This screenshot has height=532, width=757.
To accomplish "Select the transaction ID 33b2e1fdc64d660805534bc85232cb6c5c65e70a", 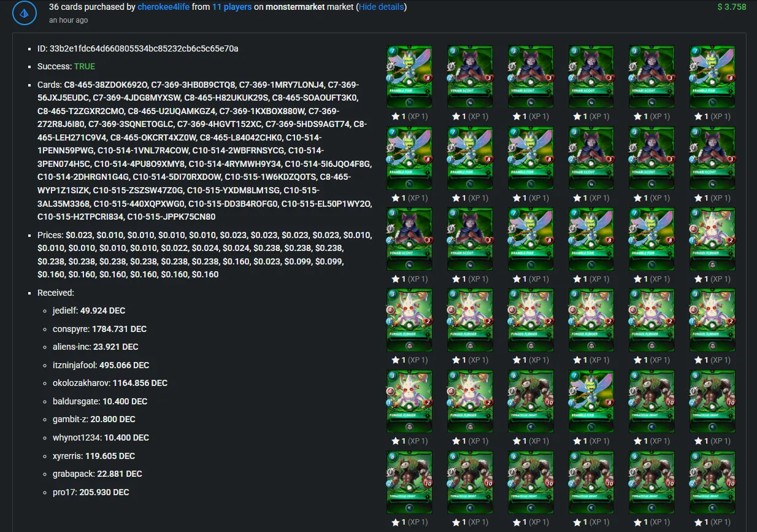I will coord(144,48).
